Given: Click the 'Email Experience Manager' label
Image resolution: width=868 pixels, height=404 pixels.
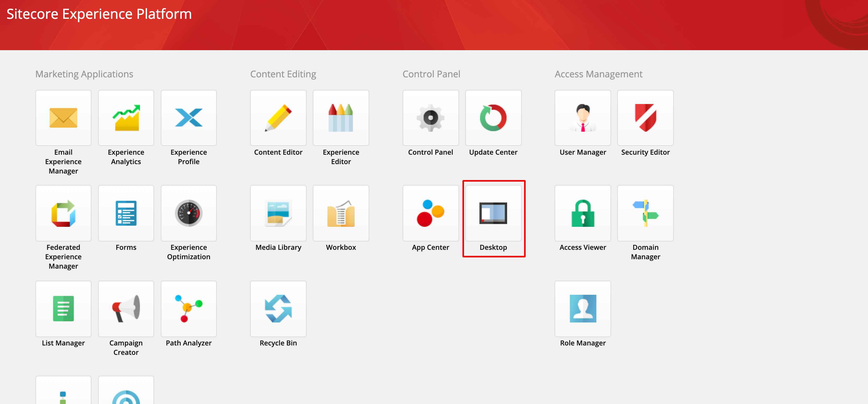Looking at the screenshot, I should tap(63, 161).
